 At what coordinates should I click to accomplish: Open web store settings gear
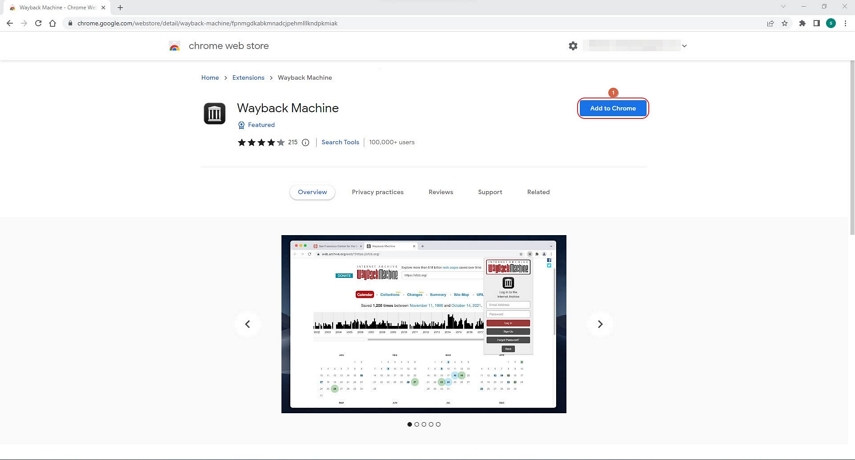pyautogui.click(x=573, y=46)
